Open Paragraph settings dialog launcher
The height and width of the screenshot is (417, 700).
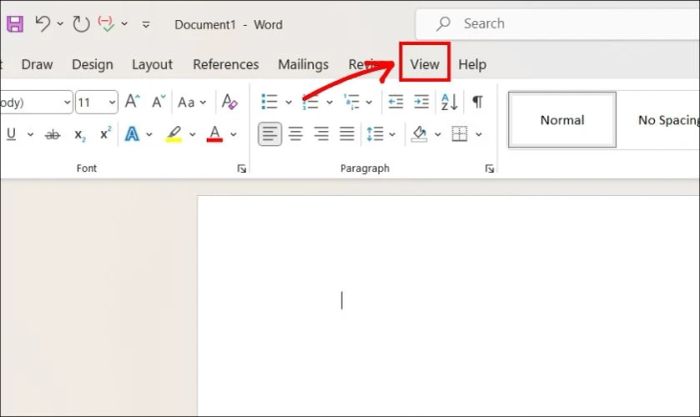click(489, 168)
